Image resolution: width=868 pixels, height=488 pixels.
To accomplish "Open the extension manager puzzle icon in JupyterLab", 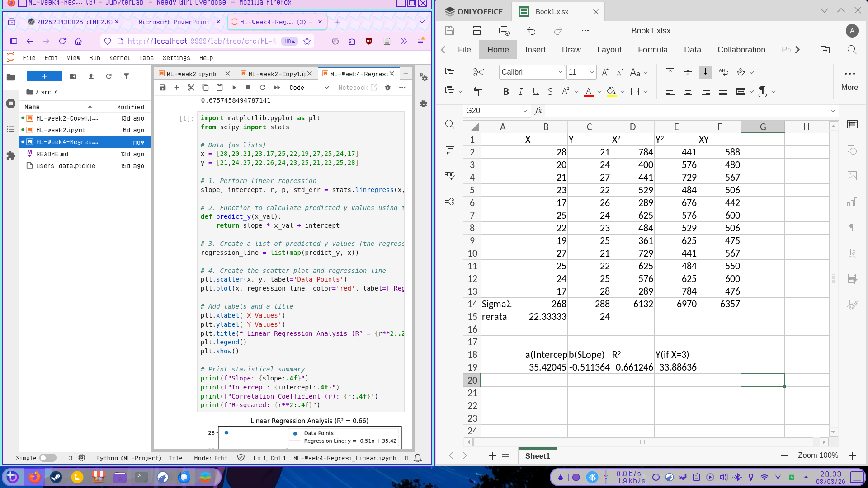I will [11, 155].
